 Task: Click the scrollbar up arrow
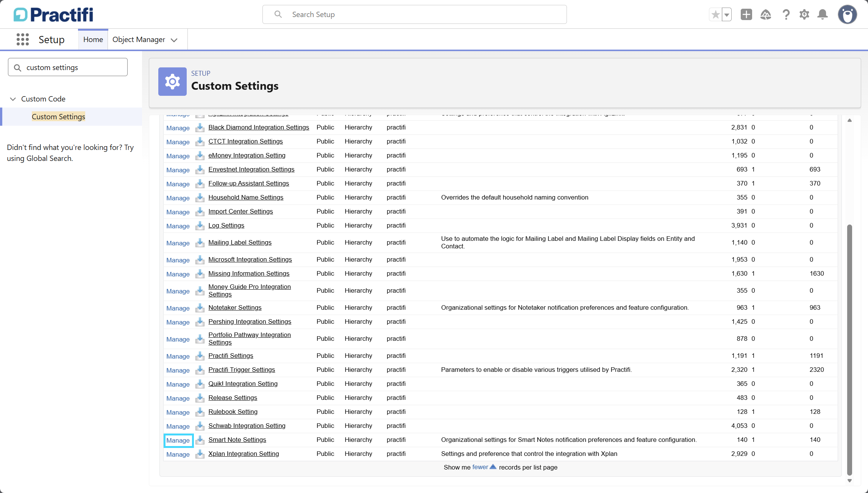(849, 120)
